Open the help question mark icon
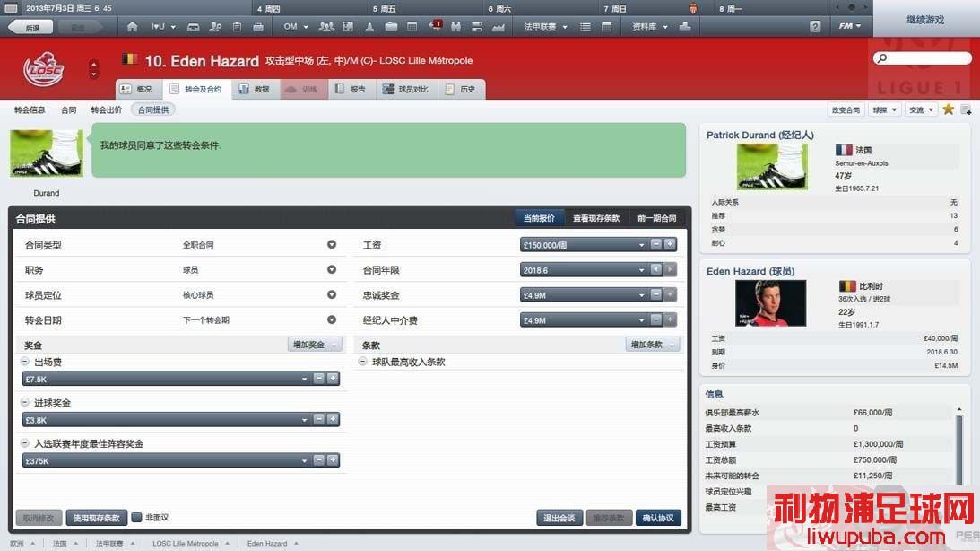 [815, 27]
